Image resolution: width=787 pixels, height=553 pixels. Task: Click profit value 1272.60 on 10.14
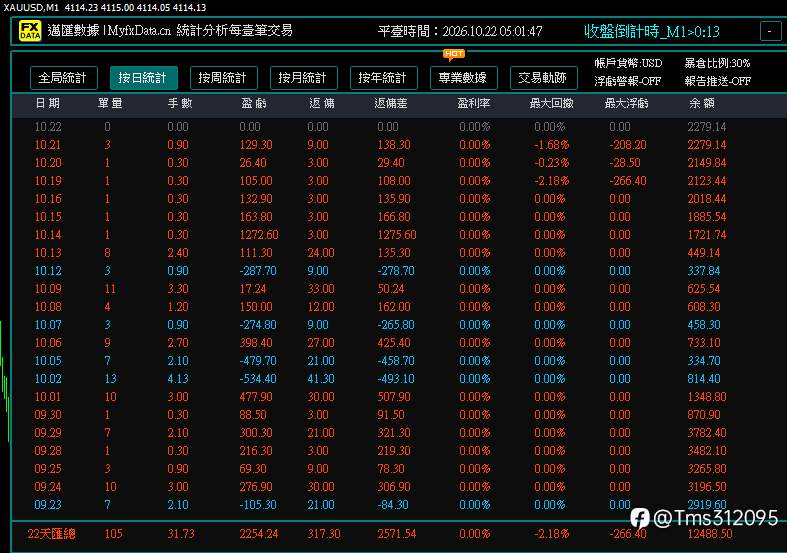[259, 235]
